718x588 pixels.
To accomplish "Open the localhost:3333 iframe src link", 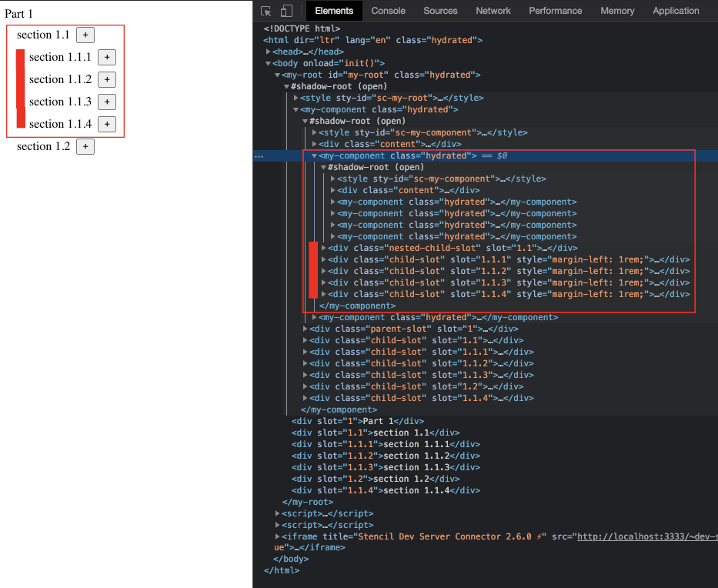I will [x=647, y=536].
